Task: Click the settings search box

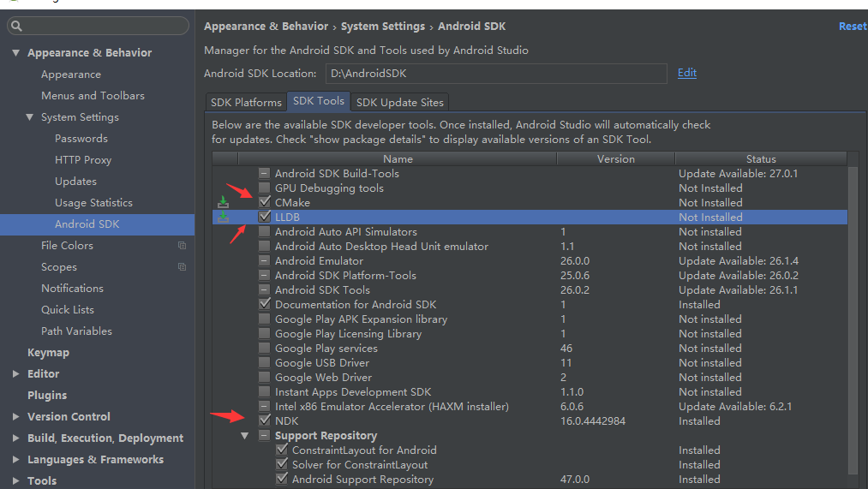Action: pos(98,26)
